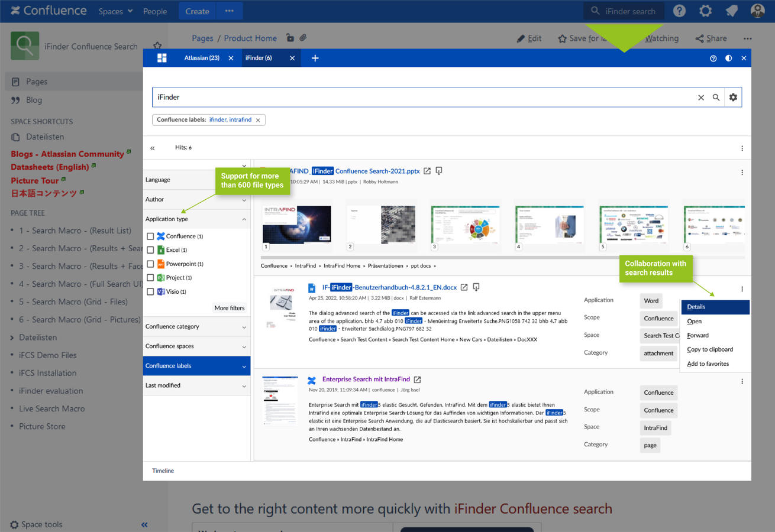Click the page restrictions lock icon

(290, 38)
